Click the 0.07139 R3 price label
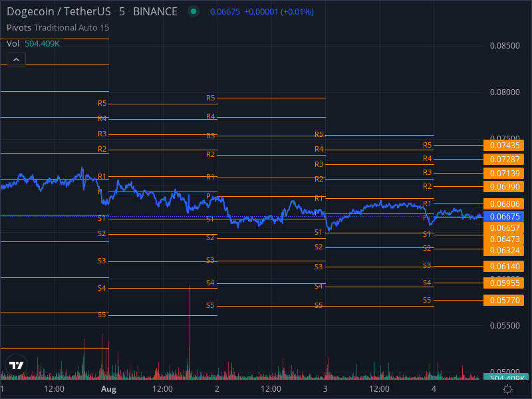Screen dimensions: 532x399 pos(504,174)
